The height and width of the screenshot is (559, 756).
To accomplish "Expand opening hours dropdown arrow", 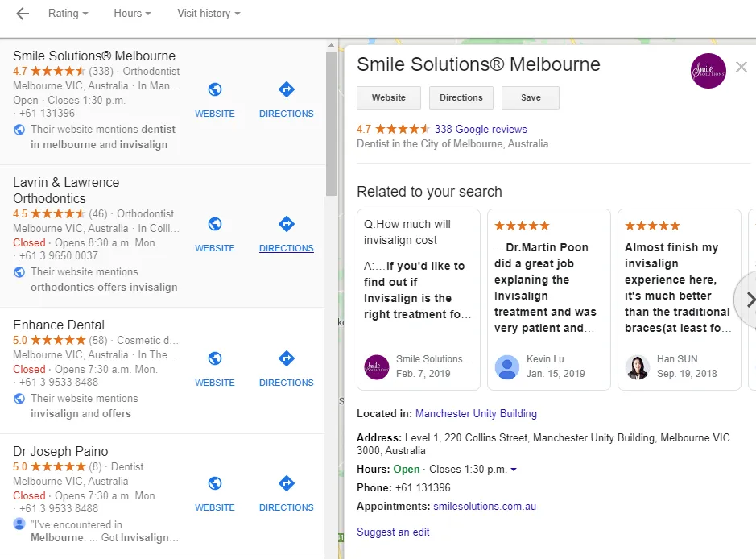I will pos(514,470).
